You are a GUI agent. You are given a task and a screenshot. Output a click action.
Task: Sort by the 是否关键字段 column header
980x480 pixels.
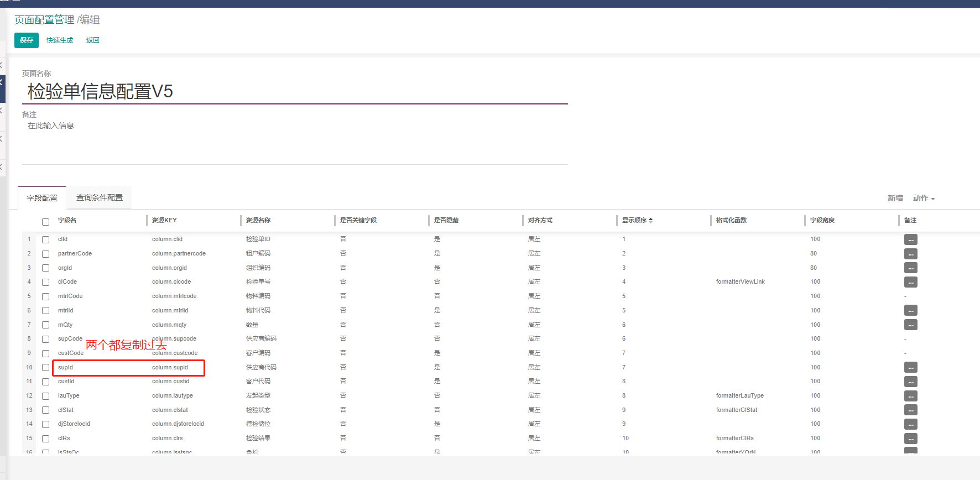click(x=358, y=220)
